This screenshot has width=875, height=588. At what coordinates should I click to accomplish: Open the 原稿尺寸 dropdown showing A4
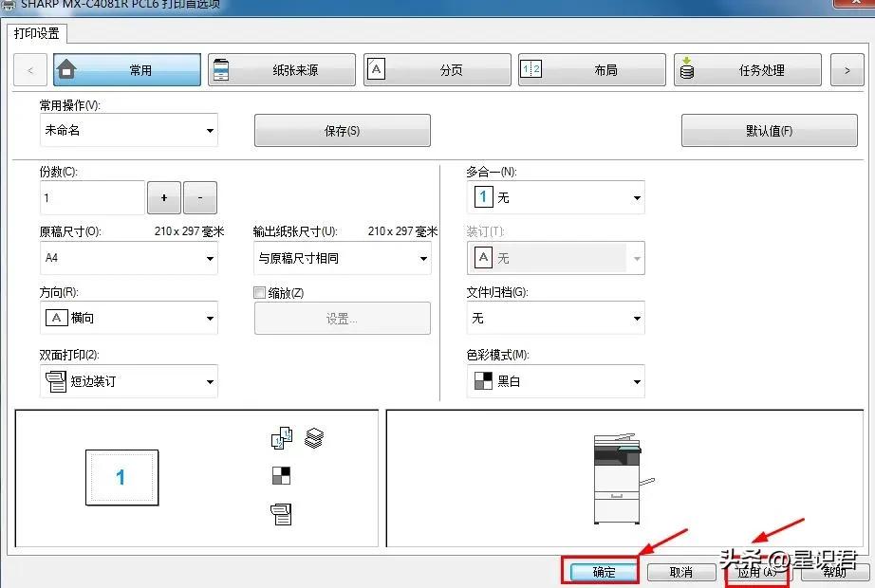128,258
